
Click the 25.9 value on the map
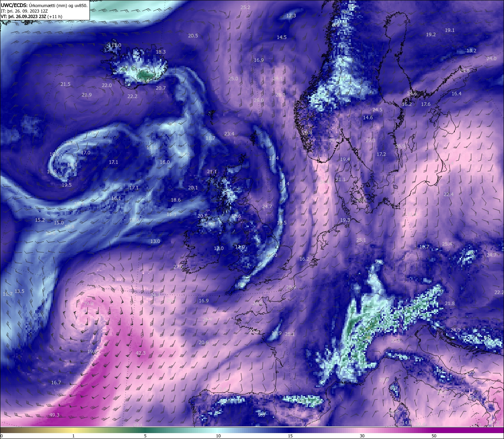pos(291,287)
